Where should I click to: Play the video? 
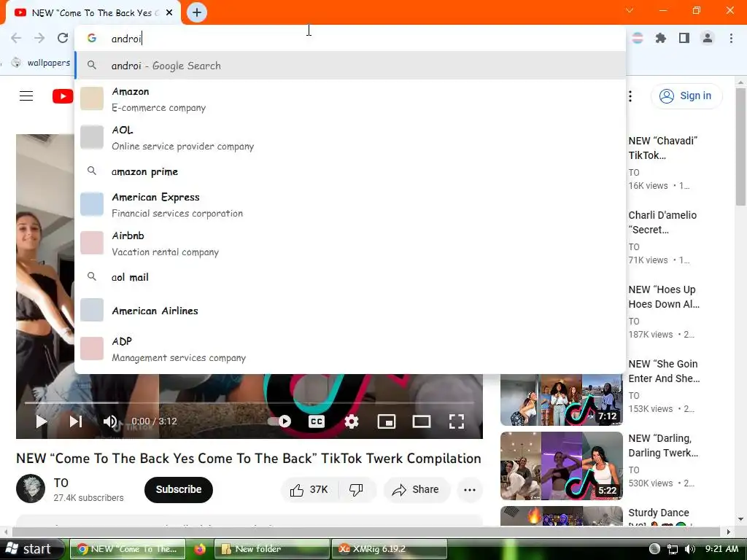point(42,421)
